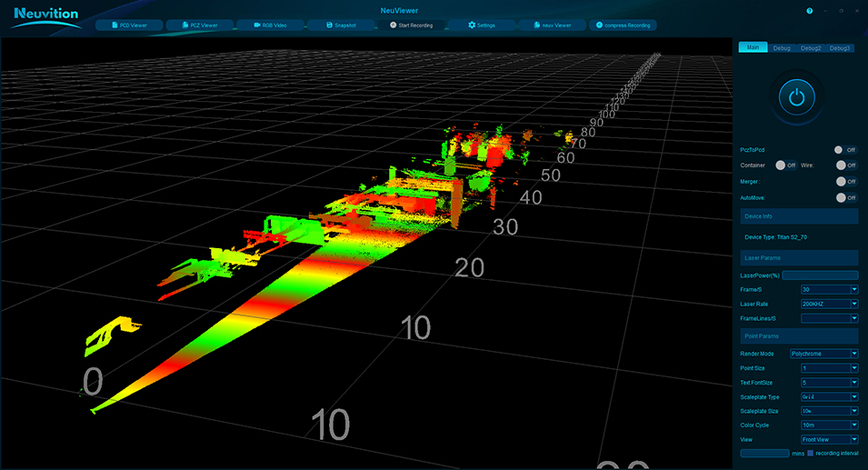
Task: Open the View dropdown showing Front View
Action: pyautogui.click(x=829, y=440)
